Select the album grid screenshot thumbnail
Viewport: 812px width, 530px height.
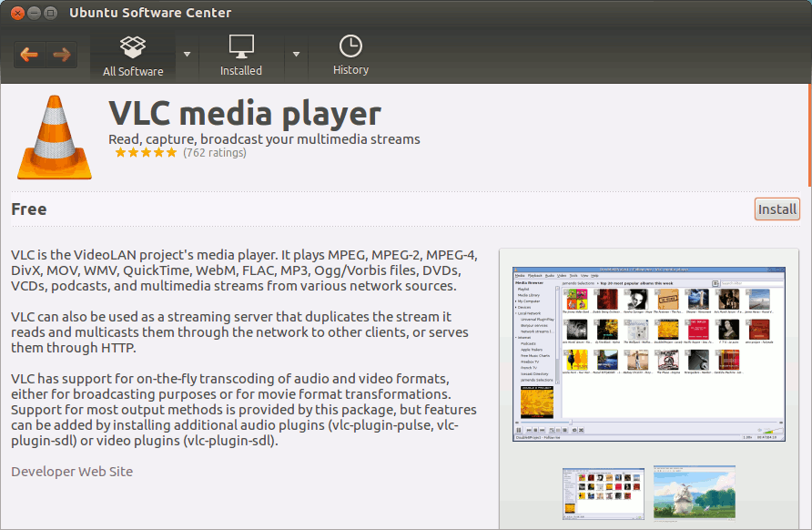(x=603, y=494)
